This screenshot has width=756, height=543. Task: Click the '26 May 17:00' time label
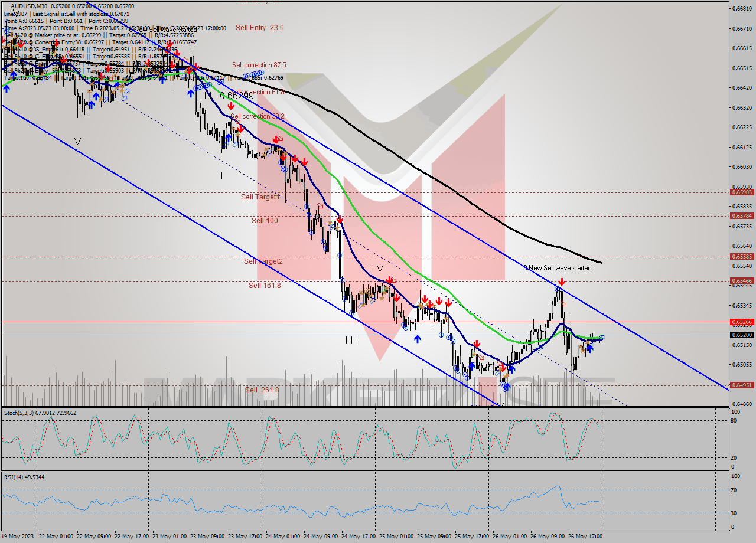click(x=585, y=536)
